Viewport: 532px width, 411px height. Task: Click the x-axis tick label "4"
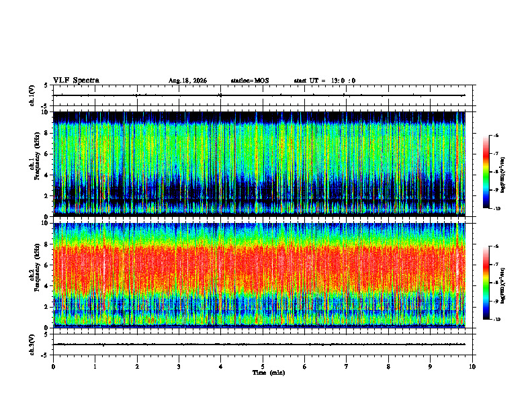coord(221,367)
